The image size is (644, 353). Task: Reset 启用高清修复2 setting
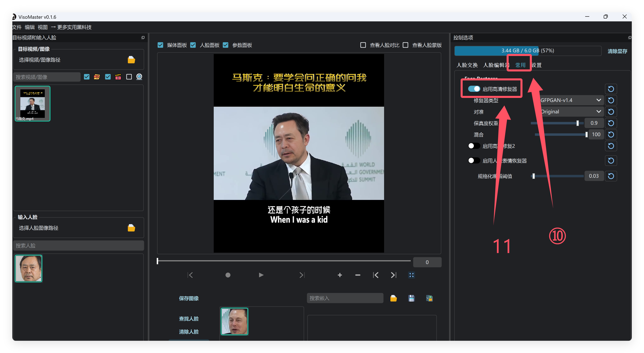coord(611,146)
